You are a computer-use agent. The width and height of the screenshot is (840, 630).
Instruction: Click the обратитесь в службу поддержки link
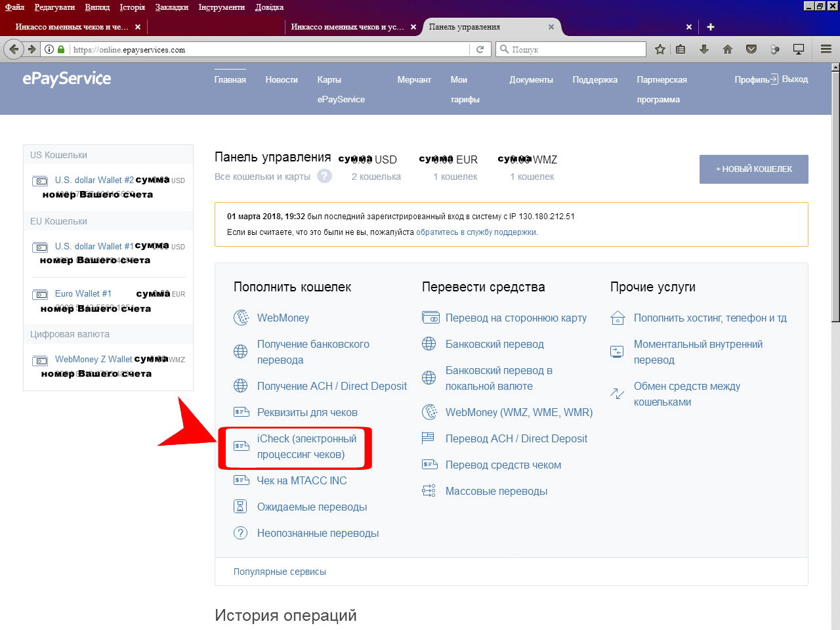[x=476, y=232]
